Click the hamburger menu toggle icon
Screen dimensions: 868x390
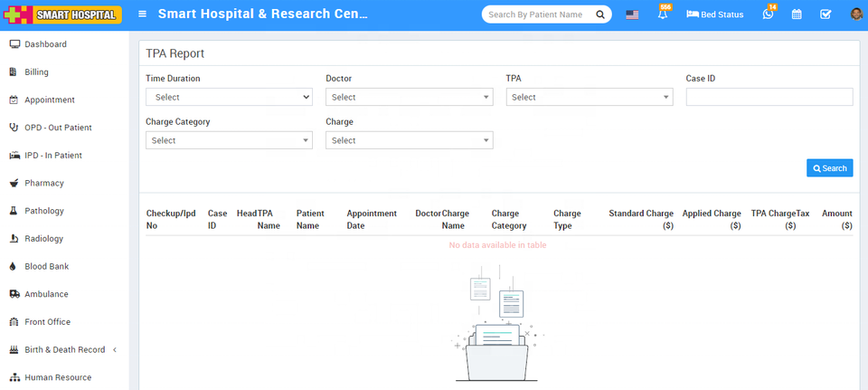[143, 14]
